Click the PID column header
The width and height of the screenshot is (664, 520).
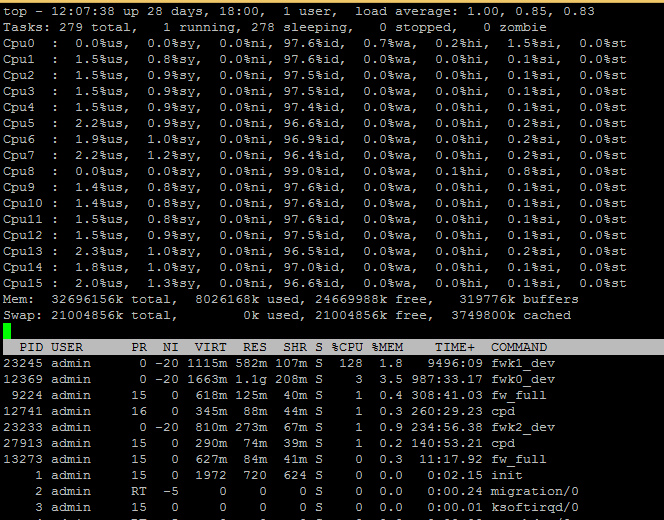click(31, 347)
